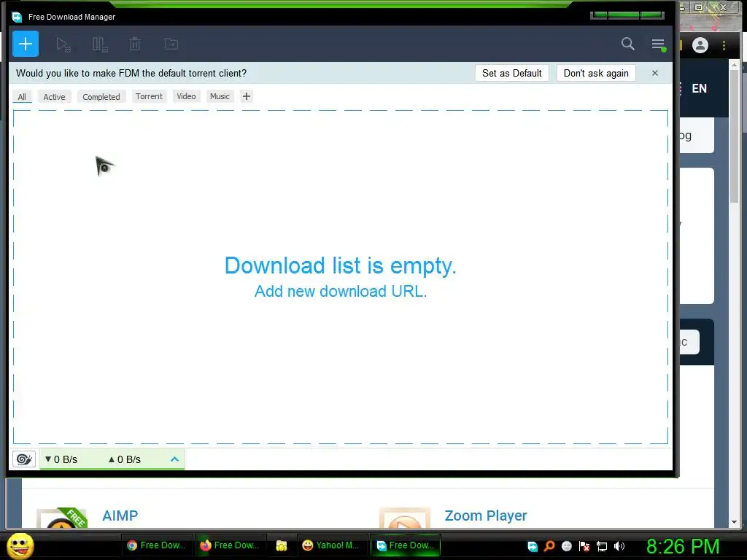Click browser scrollbar up arrow
This screenshot has height=560, width=747.
click(x=734, y=64)
